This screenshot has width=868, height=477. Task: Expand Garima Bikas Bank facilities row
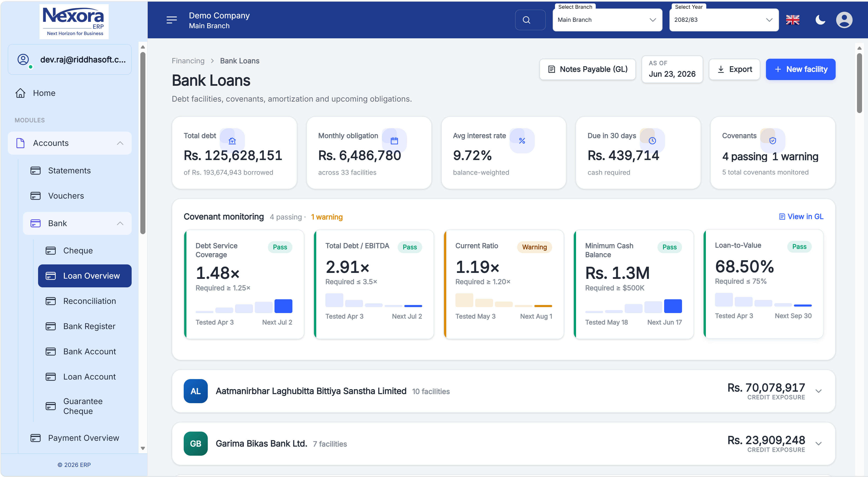(x=818, y=444)
